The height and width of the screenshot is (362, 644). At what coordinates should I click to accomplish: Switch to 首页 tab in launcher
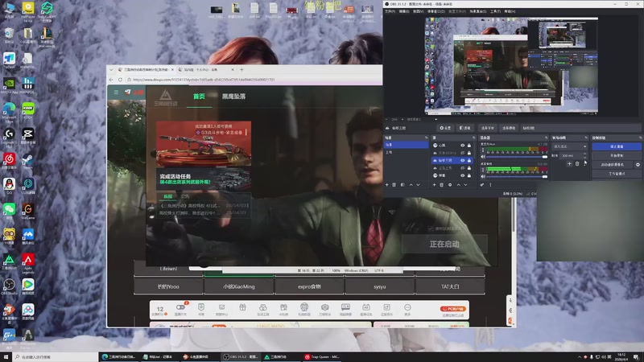(x=199, y=97)
